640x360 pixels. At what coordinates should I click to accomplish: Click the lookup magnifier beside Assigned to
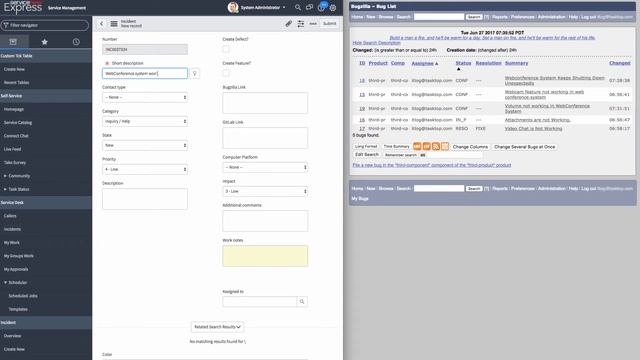coord(302,302)
